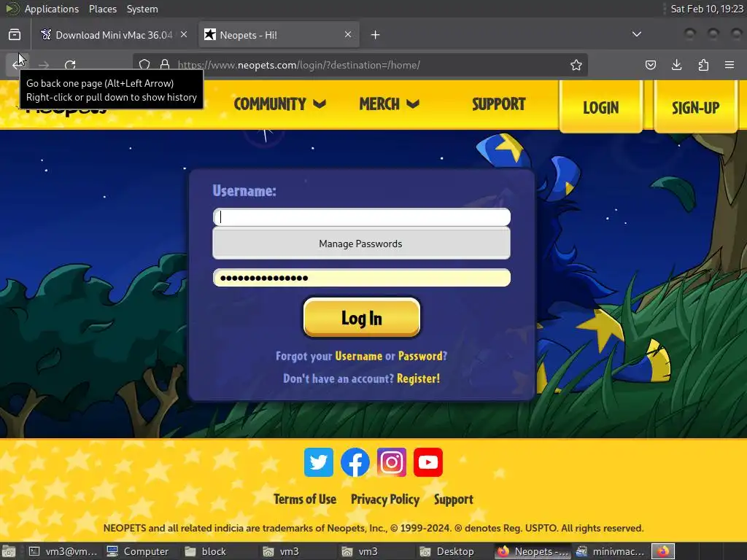Screen dimensions: 747x560
Task: Open the Privacy Policy link
Action: pos(385,499)
